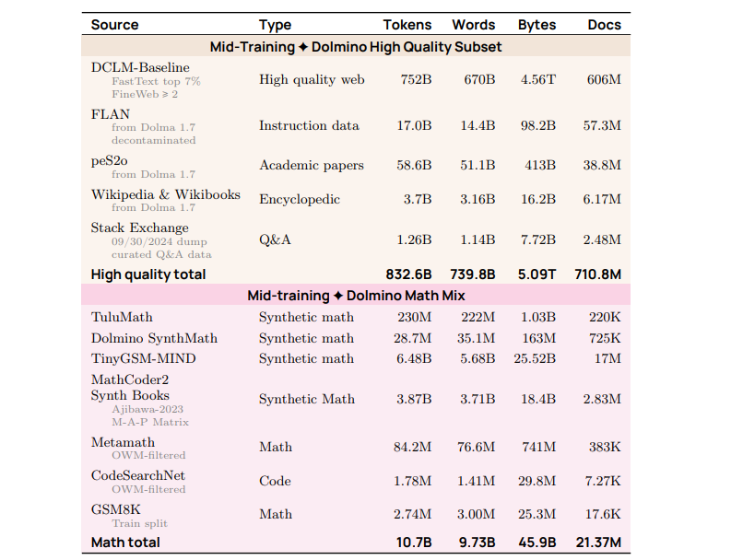Viewport: 743px width, 560px height.
Task: Select 'Mid-Training Dolmino High Quality Subset' heading
Action: coord(356,47)
